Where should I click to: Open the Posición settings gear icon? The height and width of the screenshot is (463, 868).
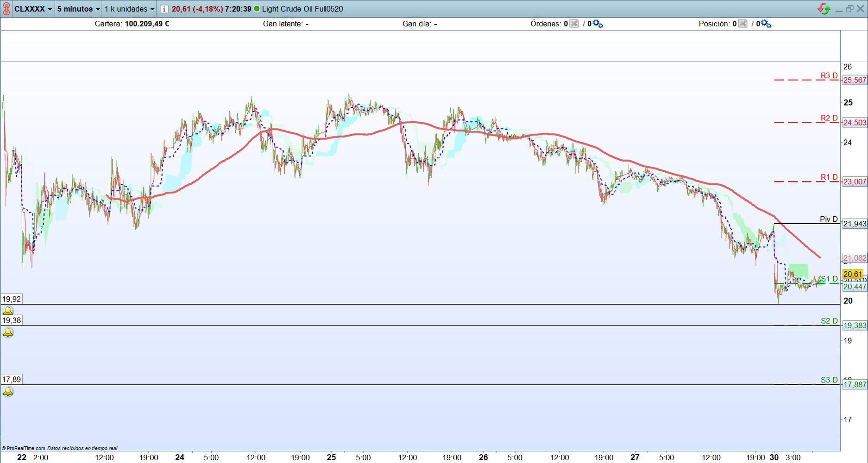tap(767, 24)
